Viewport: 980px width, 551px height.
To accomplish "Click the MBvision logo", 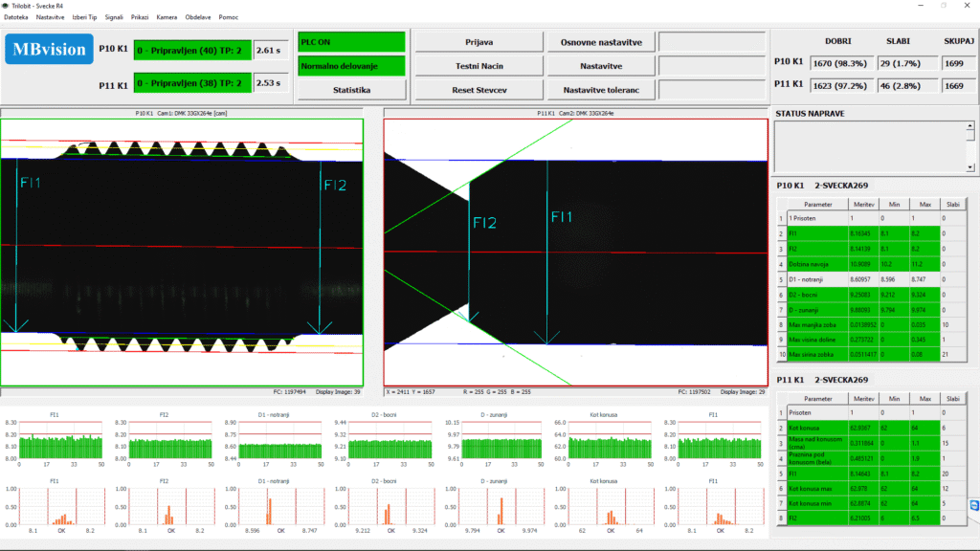I will tap(50, 50).
